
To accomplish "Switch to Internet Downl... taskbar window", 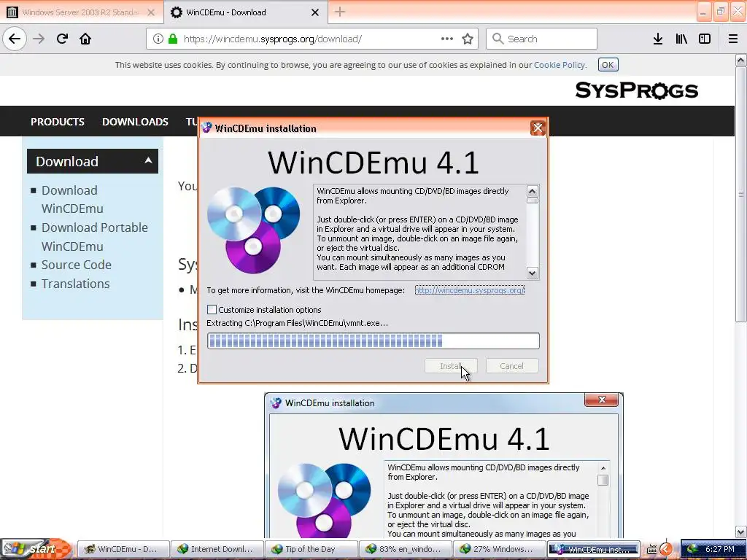I will 217,549.
